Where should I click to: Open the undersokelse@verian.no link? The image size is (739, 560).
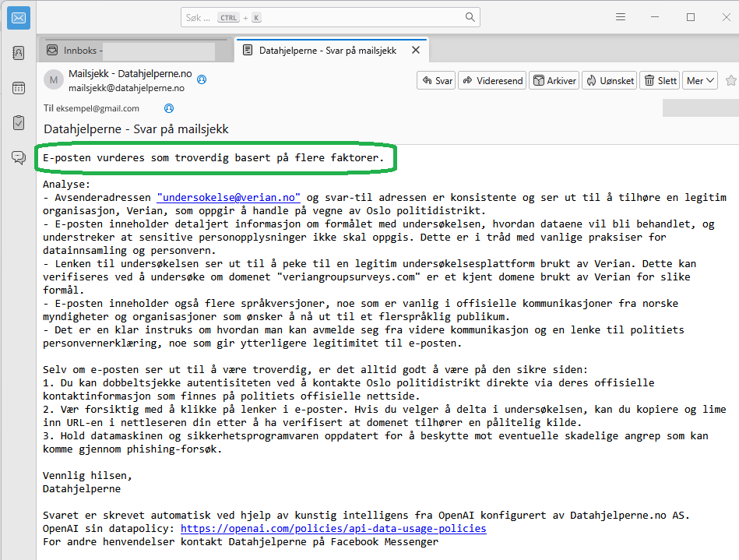(229, 198)
